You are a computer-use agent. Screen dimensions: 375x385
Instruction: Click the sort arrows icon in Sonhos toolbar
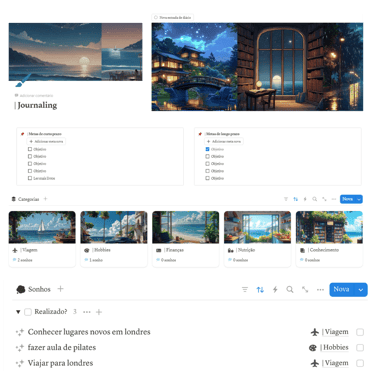(x=260, y=289)
